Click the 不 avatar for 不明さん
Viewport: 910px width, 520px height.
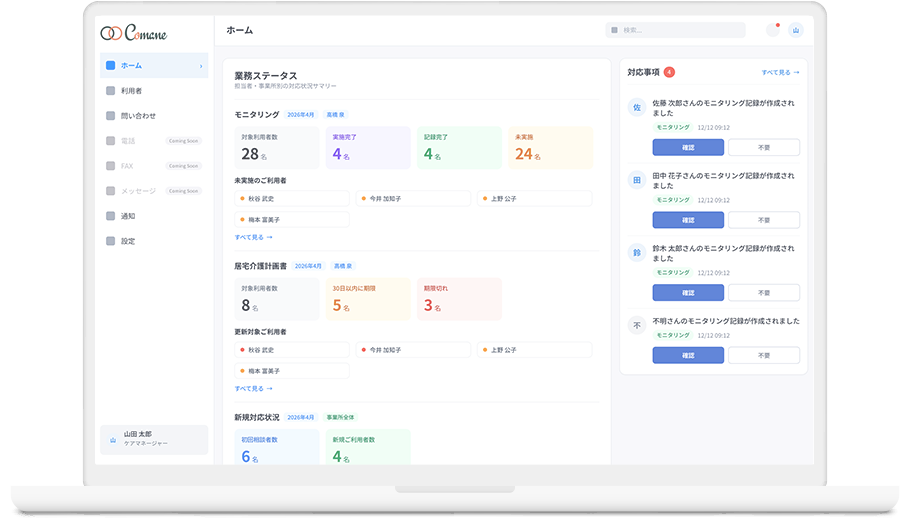point(637,325)
